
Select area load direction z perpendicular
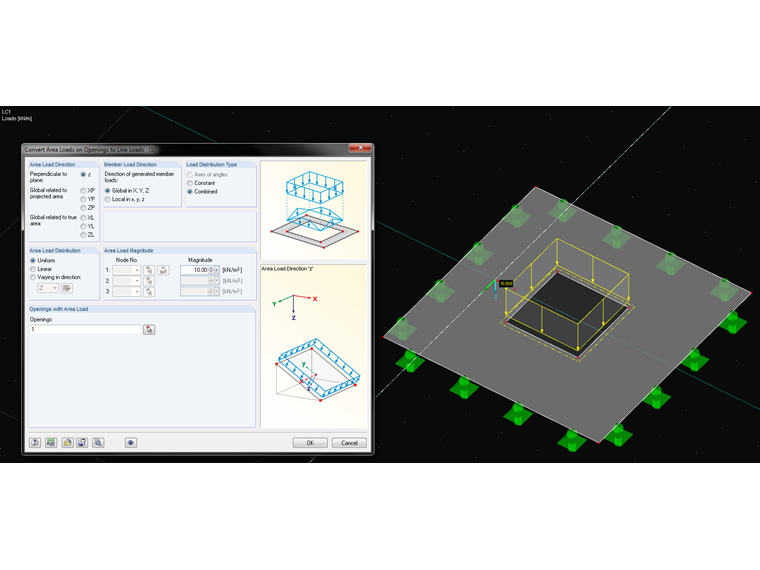[x=83, y=174]
